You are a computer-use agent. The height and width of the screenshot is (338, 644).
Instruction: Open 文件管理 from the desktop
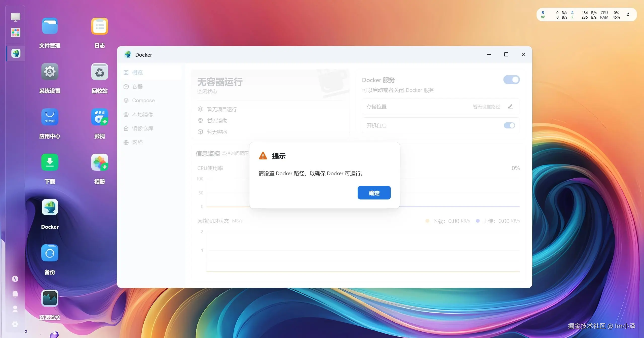(50, 26)
